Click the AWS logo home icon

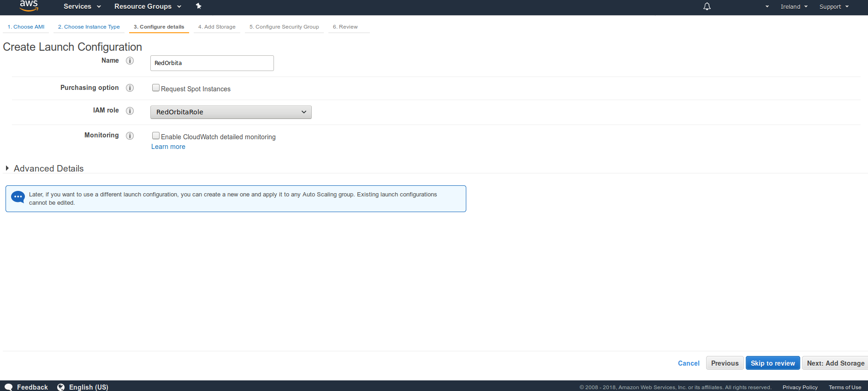point(29,6)
